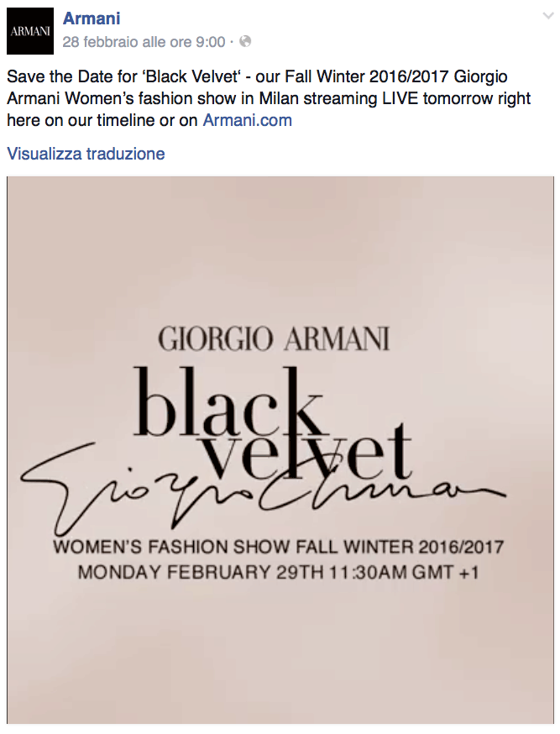Click the 'GIORGIO ARMANI' logo in image
This screenshot has width=560, height=734.
[x=274, y=340]
